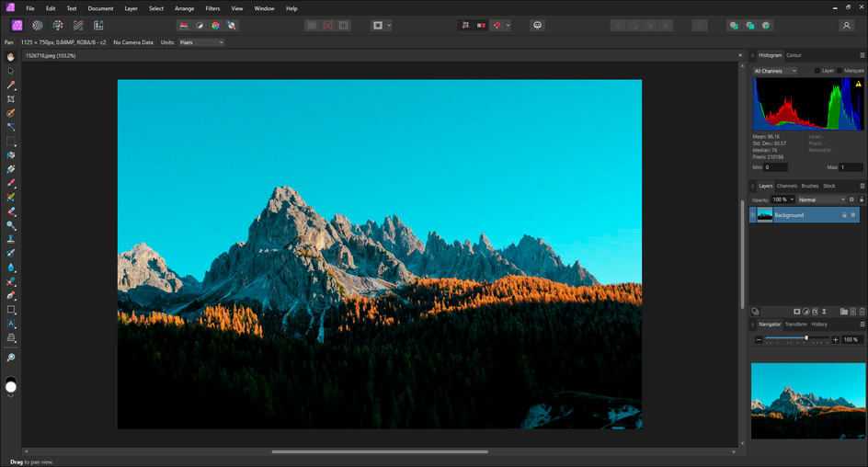Open Layer Effects fx button
This screenshot has height=467, width=868.
[815, 312]
